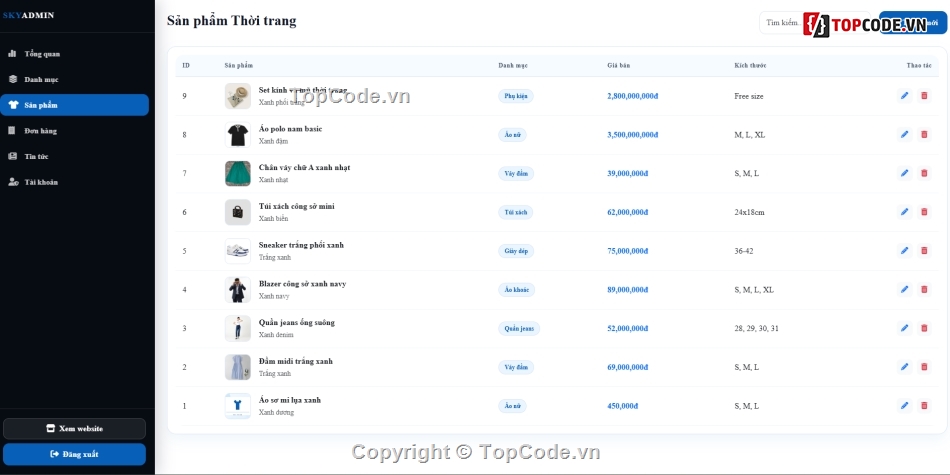This screenshot has height=475, width=950.
Task: Click the Đăng xuất logout button
Action: click(75, 454)
